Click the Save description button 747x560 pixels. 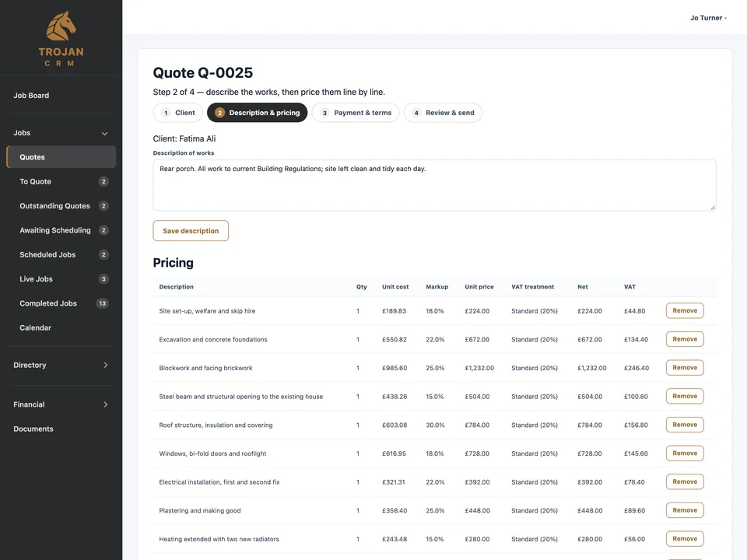pos(191,231)
